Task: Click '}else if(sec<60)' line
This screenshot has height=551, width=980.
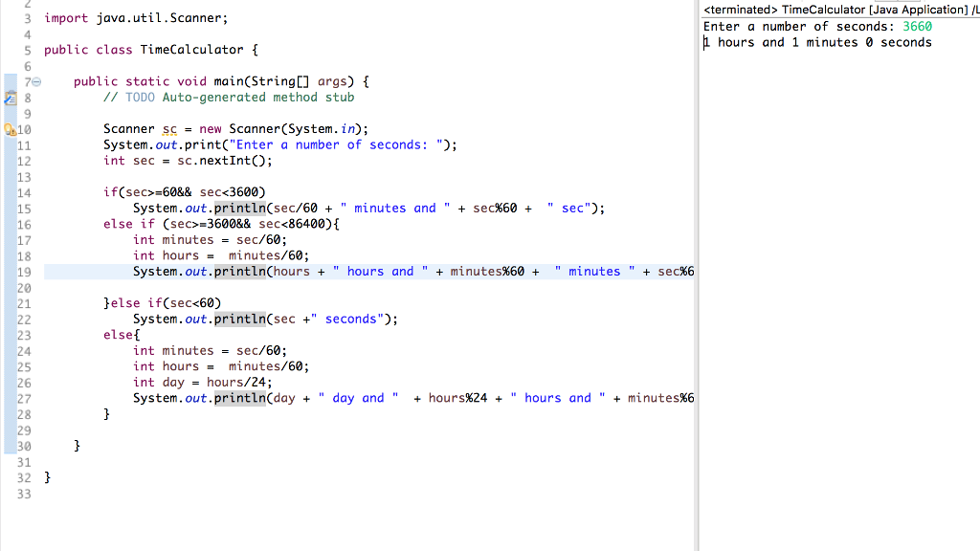Action: [163, 303]
